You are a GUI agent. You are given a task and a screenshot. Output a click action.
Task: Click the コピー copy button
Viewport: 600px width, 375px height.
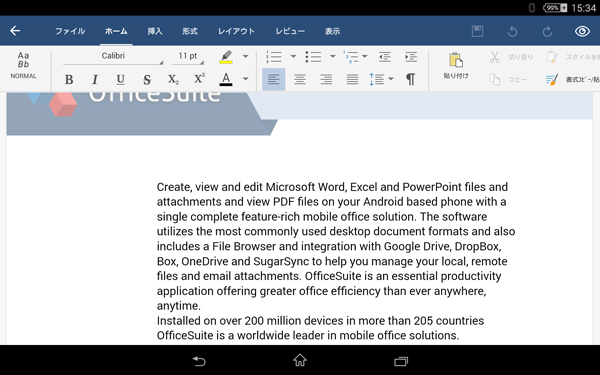[x=508, y=79]
